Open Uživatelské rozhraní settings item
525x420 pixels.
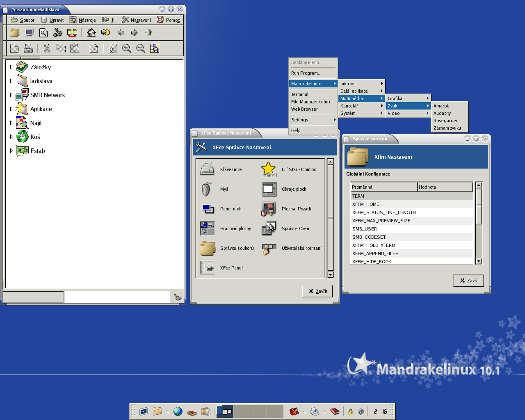point(292,248)
